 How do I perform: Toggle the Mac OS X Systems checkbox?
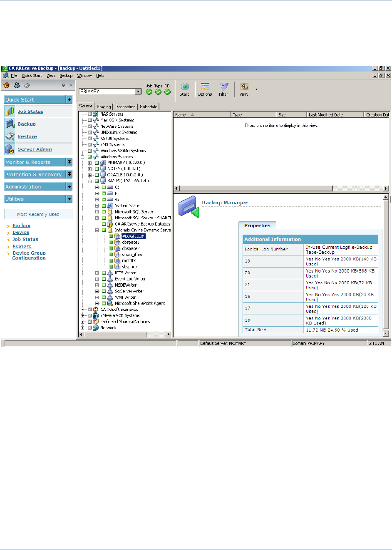[x=89, y=120]
